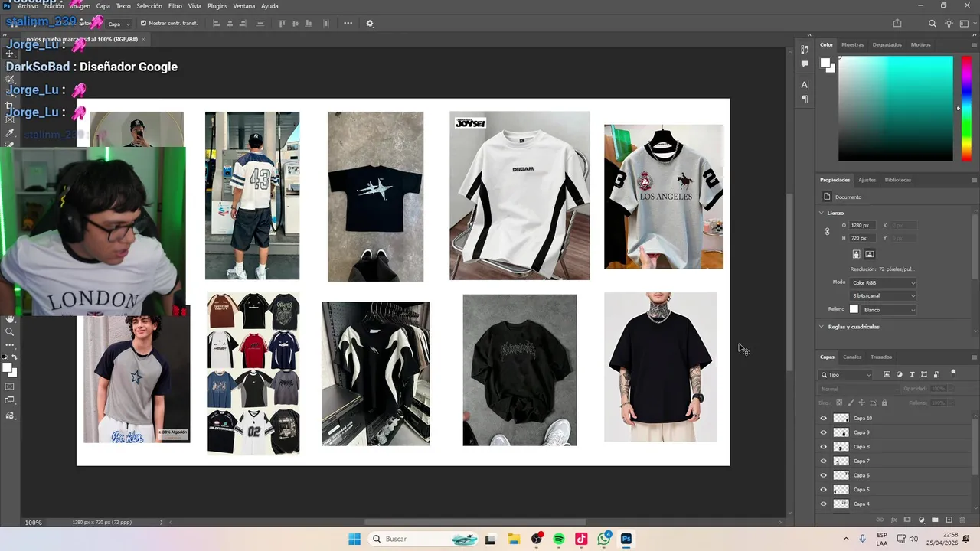Open the Paragraph panel icon
The height and width of the screenshot is (551, 980).
click(x=805, y=99)
